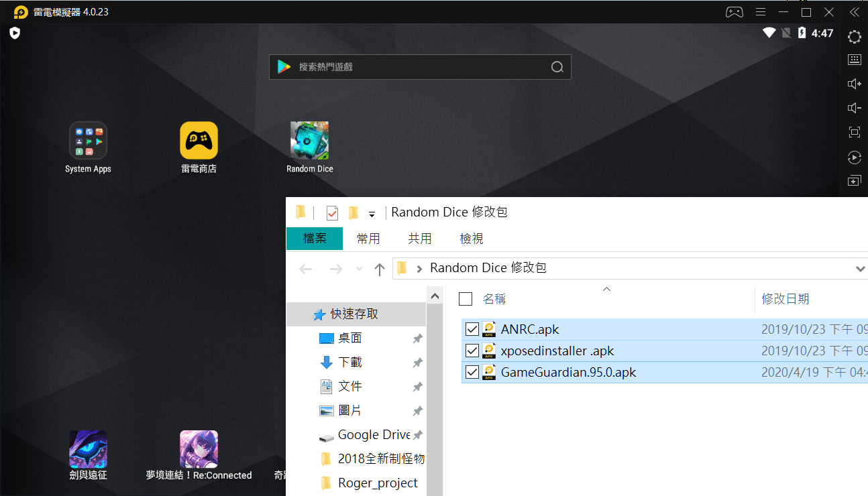Click the Wi-Fi status icon
The width and height of the screenshot is (868, 496).
(769, 33)
